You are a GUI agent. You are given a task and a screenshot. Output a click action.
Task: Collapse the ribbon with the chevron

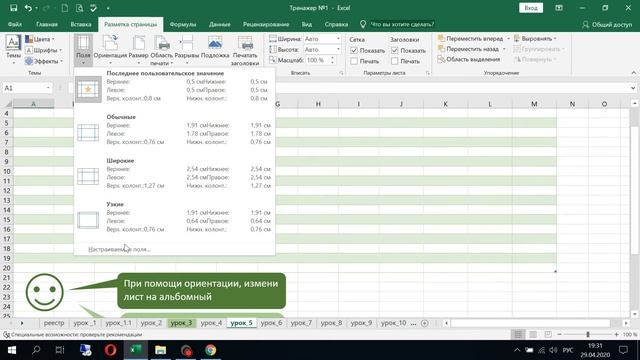click(x=633, y=73)
